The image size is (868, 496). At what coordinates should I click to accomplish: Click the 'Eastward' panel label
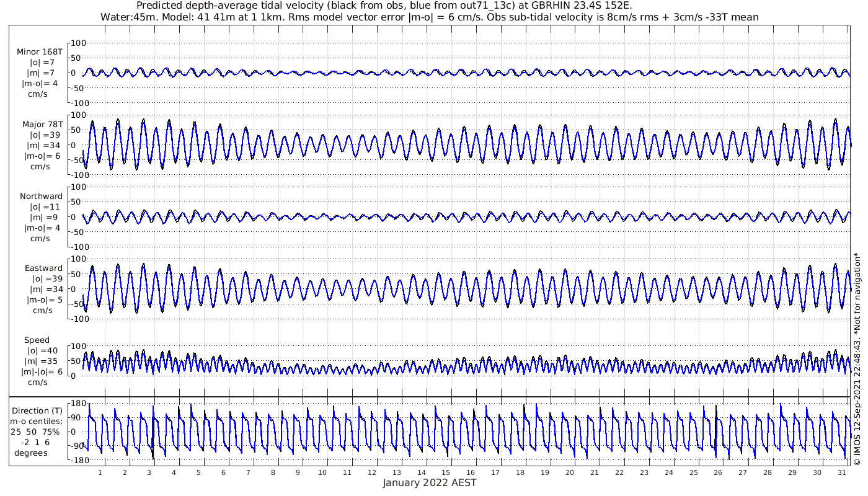(x=43, y=268)
